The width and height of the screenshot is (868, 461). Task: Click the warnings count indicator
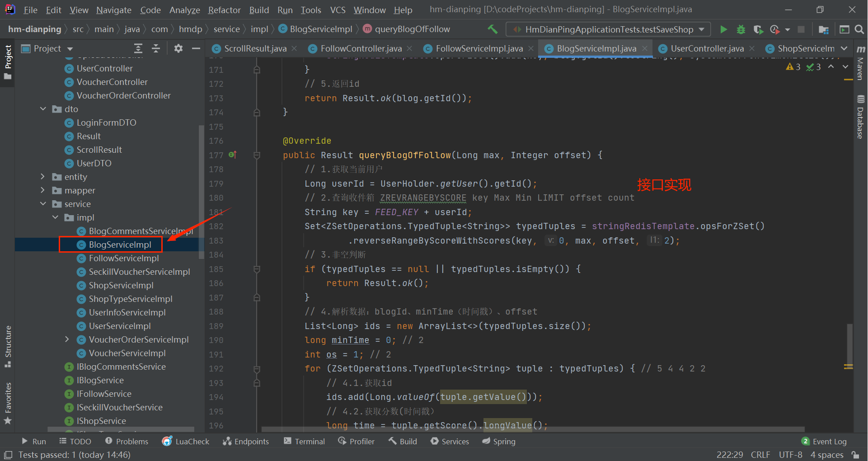(x=793, y=67)
